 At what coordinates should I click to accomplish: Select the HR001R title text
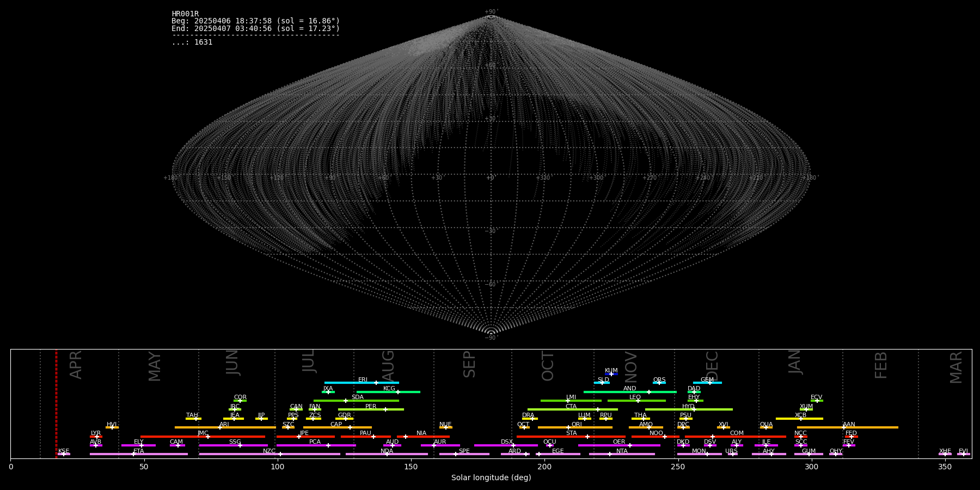pyautogui.click(x=185, y=14)
